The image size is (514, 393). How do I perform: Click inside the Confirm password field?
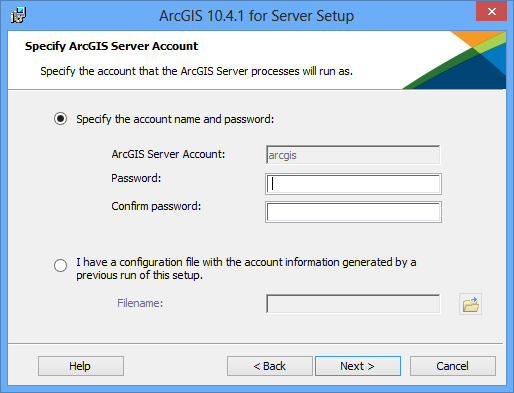(x=353, y=212)
